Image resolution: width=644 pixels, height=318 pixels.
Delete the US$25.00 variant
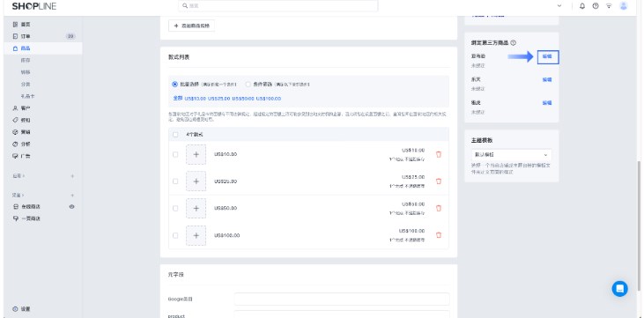pos(439,181)
